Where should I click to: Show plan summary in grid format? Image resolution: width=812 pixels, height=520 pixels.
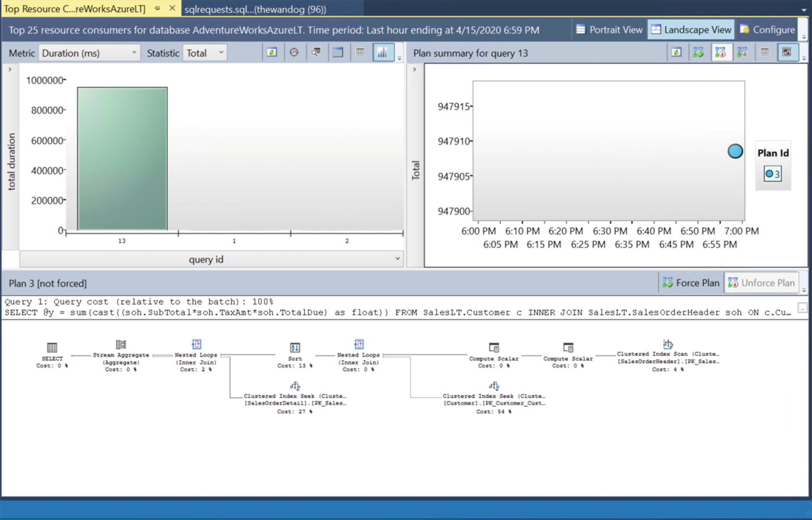click(x=765, y=53)
